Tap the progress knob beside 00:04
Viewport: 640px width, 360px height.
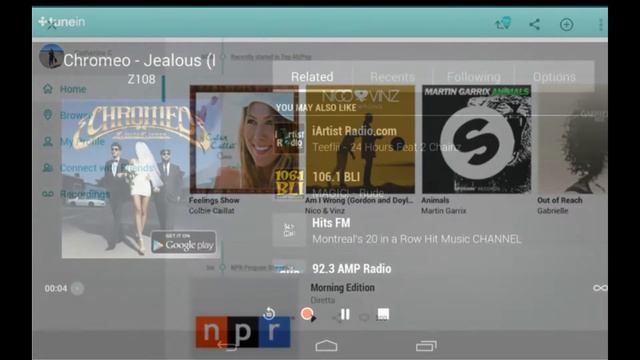tap(77, 289)
